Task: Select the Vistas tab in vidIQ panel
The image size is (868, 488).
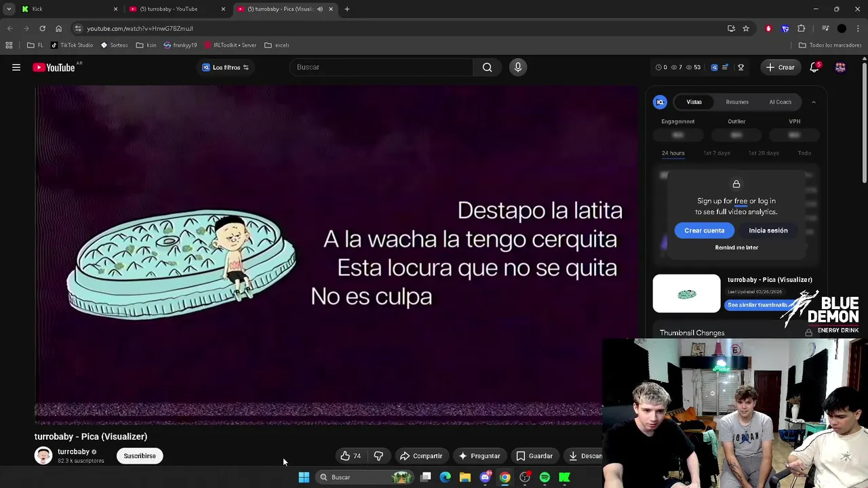Action: pos(694,102)
